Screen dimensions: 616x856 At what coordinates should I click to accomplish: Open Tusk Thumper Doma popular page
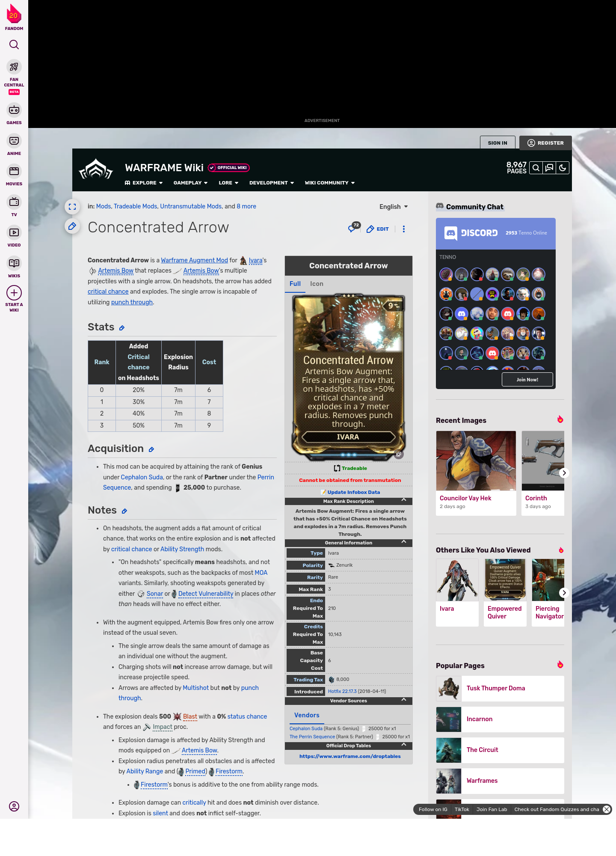click(500, 688)
